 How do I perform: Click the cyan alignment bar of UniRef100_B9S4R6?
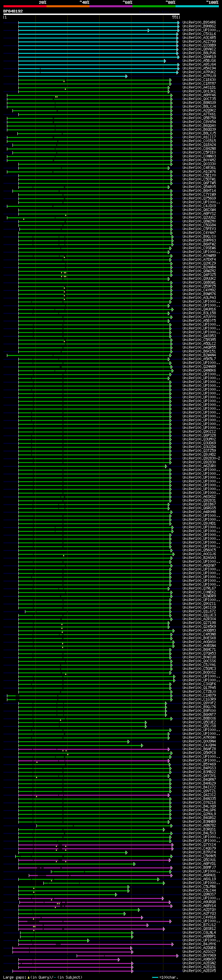(99, 23)
